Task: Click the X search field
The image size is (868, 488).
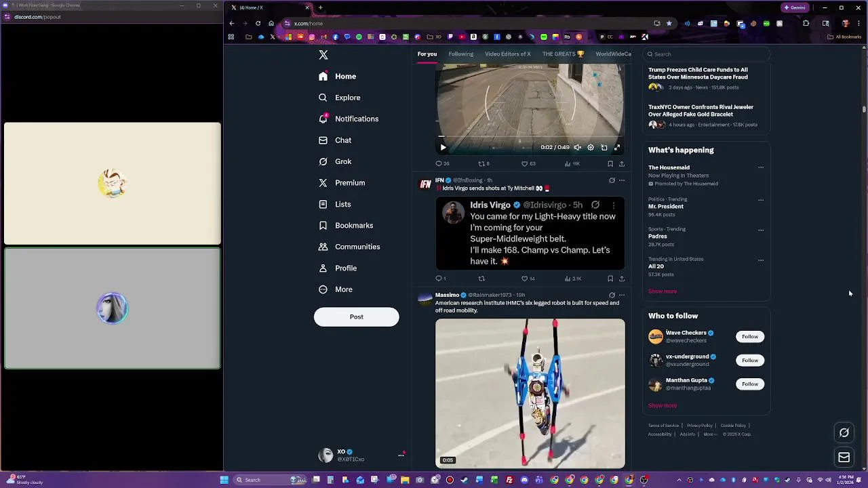Action: 705,54
